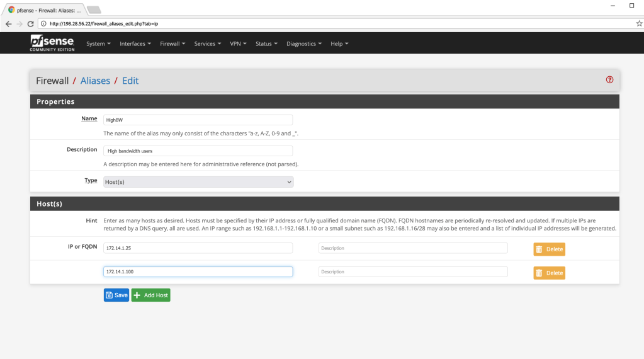Screen dimensions: 644x359
Task: Expand the Firewall menu
Action: [x=172, y=43]
